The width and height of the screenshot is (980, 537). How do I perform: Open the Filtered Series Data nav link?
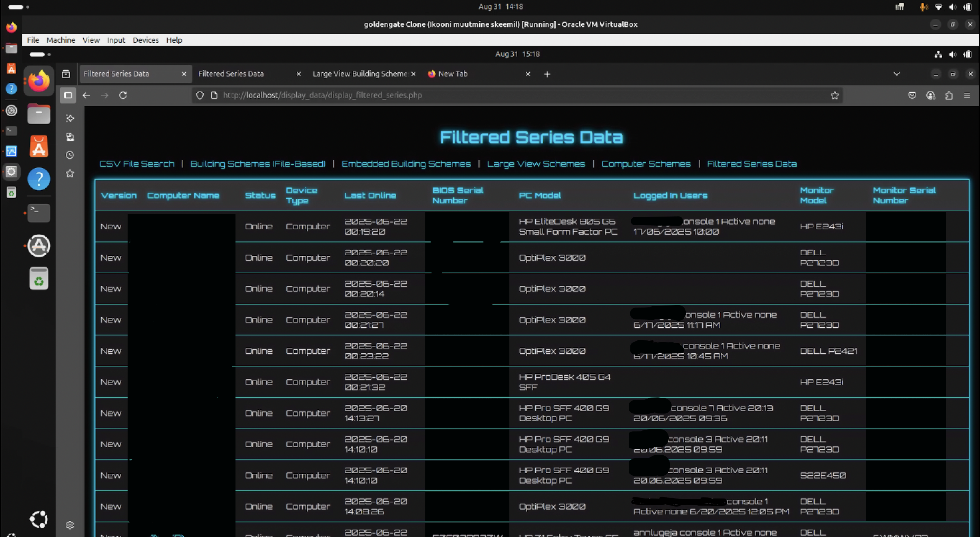752,164
